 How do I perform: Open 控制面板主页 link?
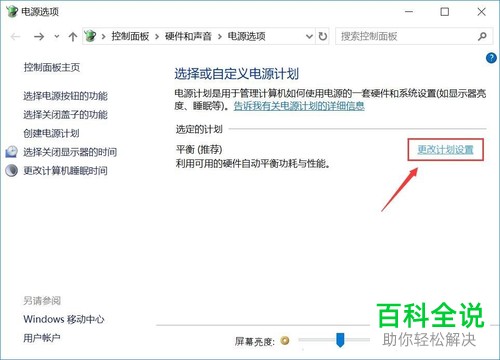[x=52, y=67]
